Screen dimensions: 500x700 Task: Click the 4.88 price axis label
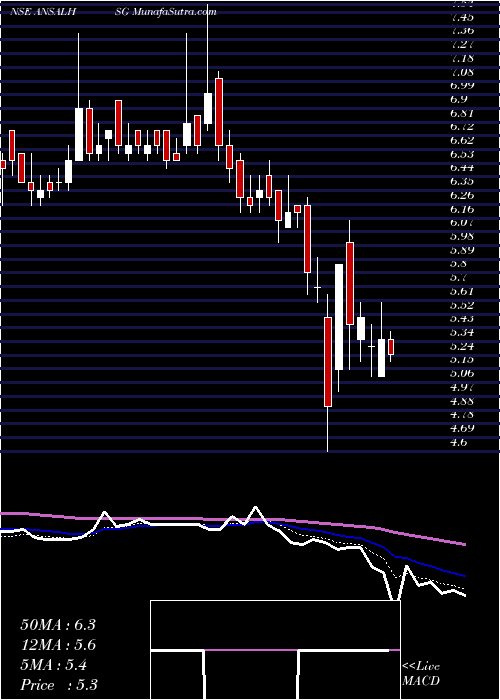click(x=462, y=401)
